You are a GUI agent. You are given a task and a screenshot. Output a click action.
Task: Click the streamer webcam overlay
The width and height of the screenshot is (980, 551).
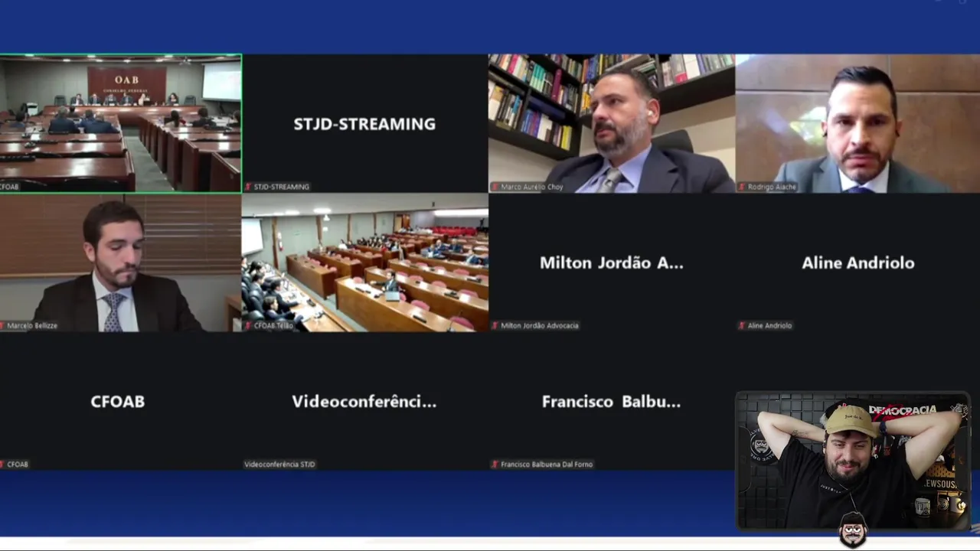(x=853, y=460)
